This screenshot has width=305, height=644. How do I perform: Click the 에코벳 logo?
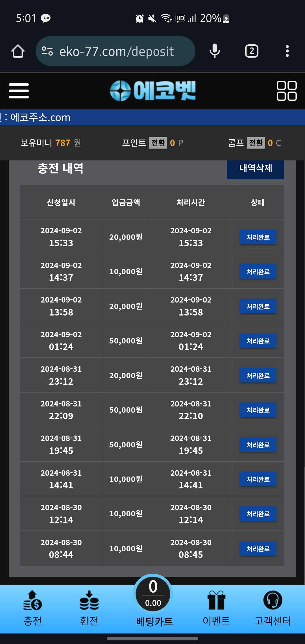[153, 91]
